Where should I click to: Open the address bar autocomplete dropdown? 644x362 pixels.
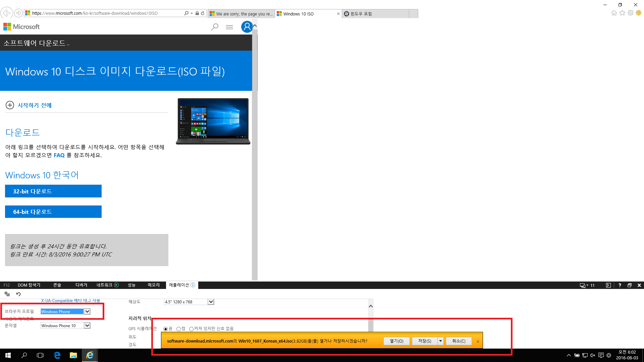point(192,13)
